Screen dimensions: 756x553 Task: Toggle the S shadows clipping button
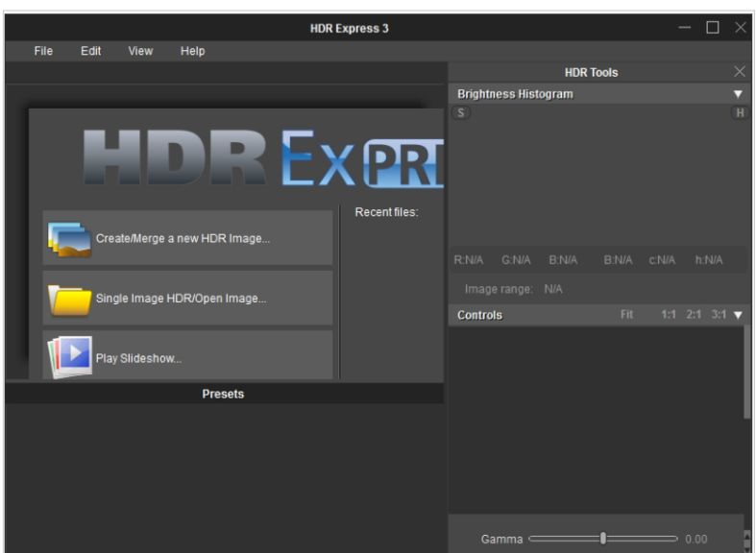coord(461,112)
